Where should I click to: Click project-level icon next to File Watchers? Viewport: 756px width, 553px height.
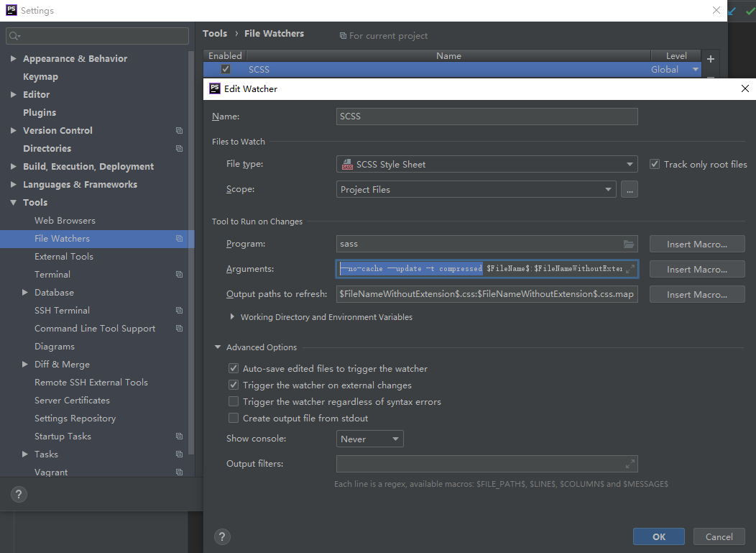tap(180, 238)
